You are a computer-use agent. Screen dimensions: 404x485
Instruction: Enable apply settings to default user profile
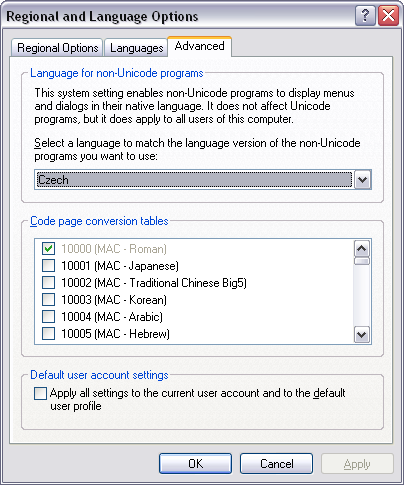(x=40, y=393)
